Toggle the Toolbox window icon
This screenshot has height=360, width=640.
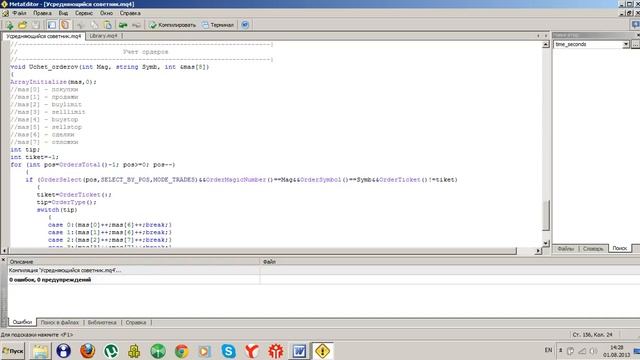51,25
